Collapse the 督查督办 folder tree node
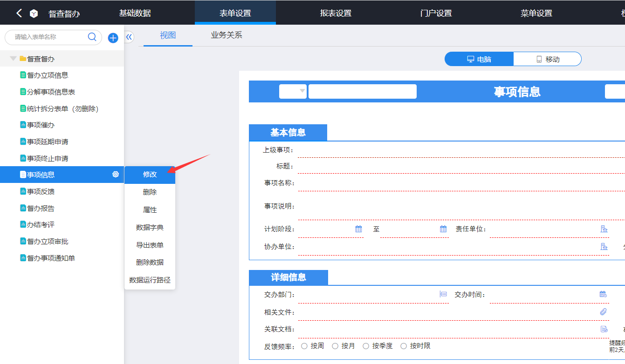Image resolution: width=625 pixels, height=364 pixels. point(13,59)
